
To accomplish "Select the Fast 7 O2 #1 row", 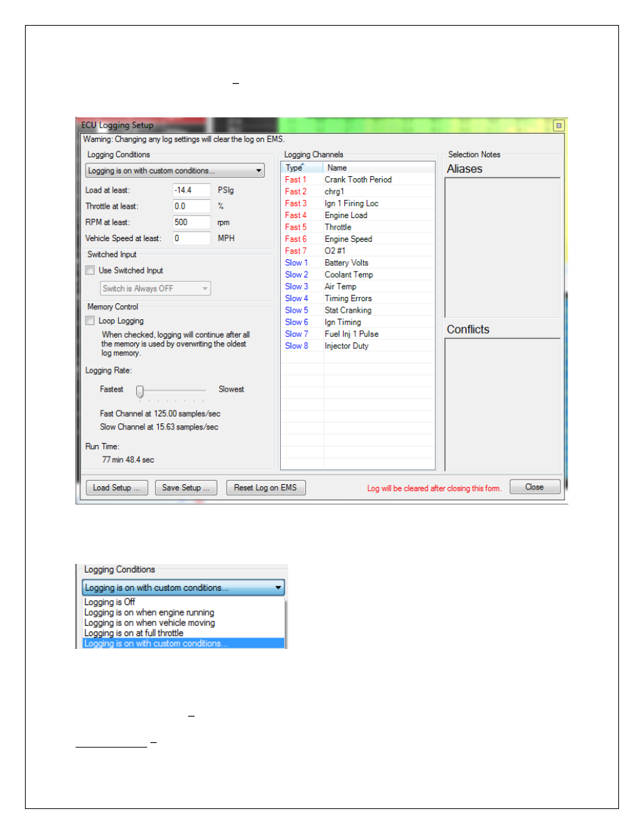I will pyautogui.click(x=358, y=251).
